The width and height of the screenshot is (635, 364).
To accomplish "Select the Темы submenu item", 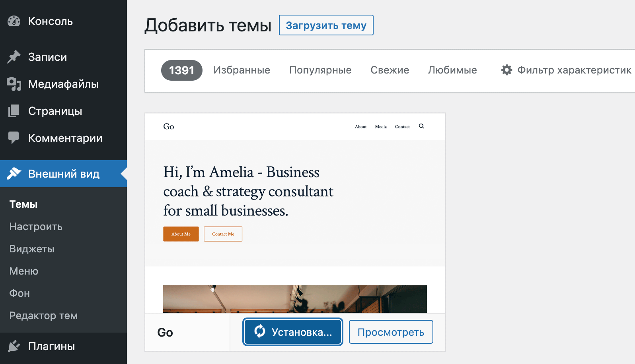I will pyautogui.click(x=23, y=204).
